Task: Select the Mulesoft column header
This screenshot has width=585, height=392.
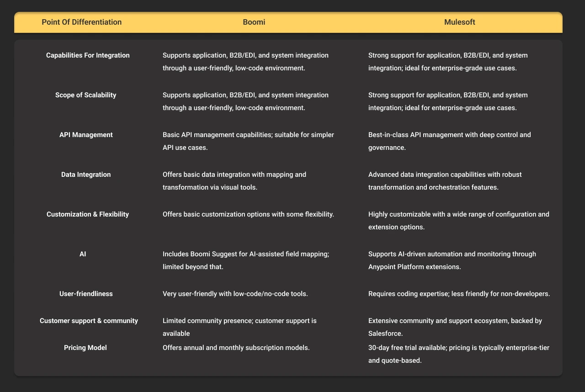Action: (x=460, y=22)
